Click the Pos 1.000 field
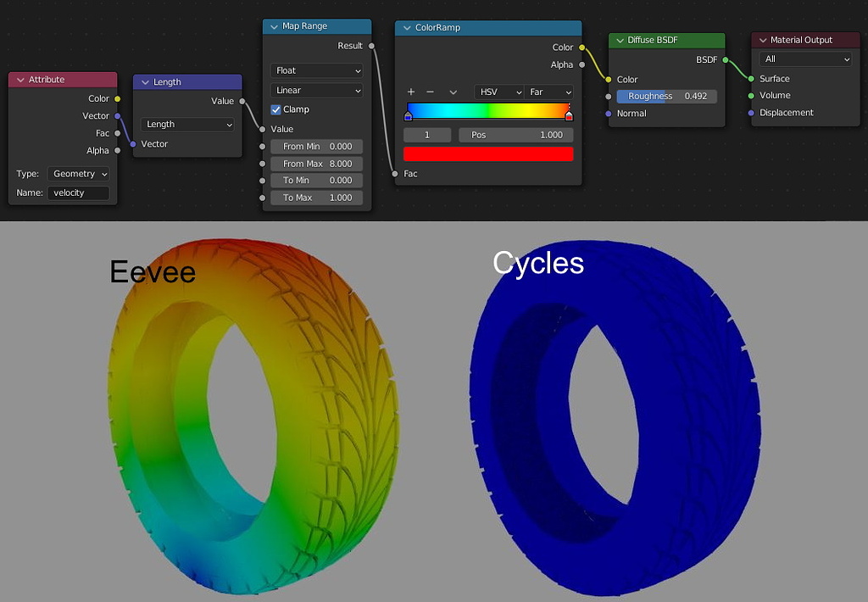Screen dimensions: 868x602 tap(516, 135)
